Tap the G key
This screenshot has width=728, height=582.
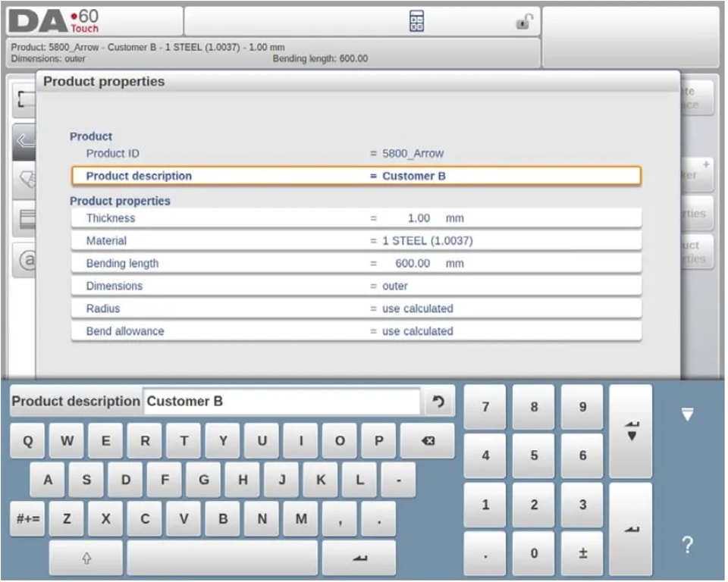point(203,480)
